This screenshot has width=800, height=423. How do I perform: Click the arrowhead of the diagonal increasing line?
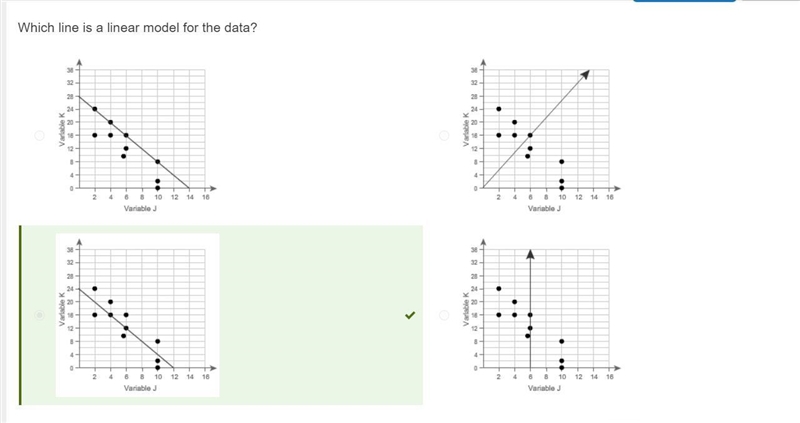tap(585, 74)
